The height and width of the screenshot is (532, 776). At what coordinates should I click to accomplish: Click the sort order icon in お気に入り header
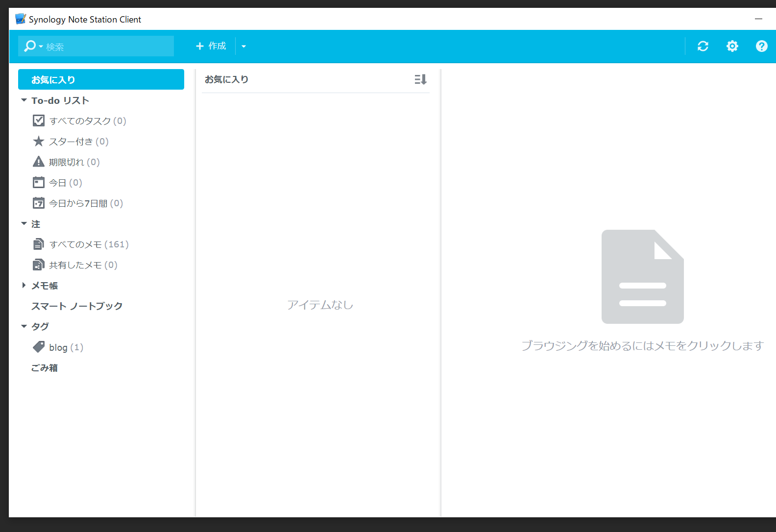click(x=420, y=79)
